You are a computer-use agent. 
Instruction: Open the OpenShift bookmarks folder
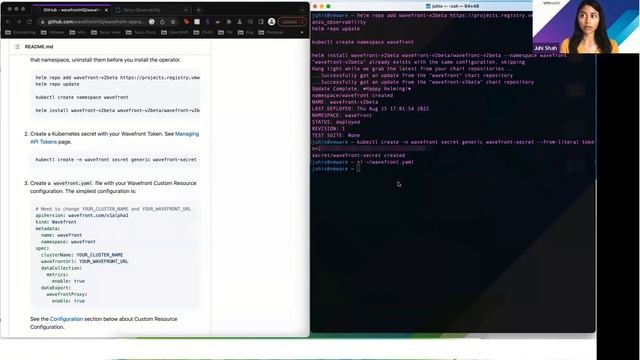175,32
